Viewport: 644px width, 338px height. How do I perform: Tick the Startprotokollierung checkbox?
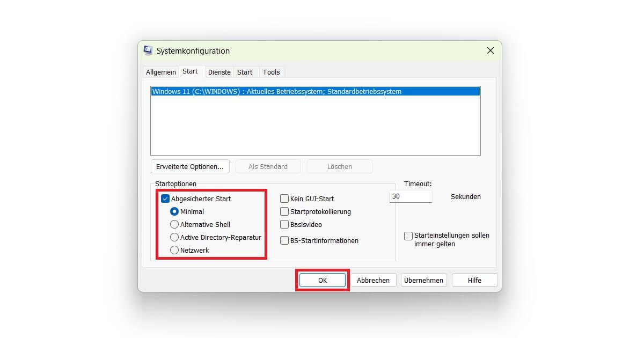pos(284,211)
